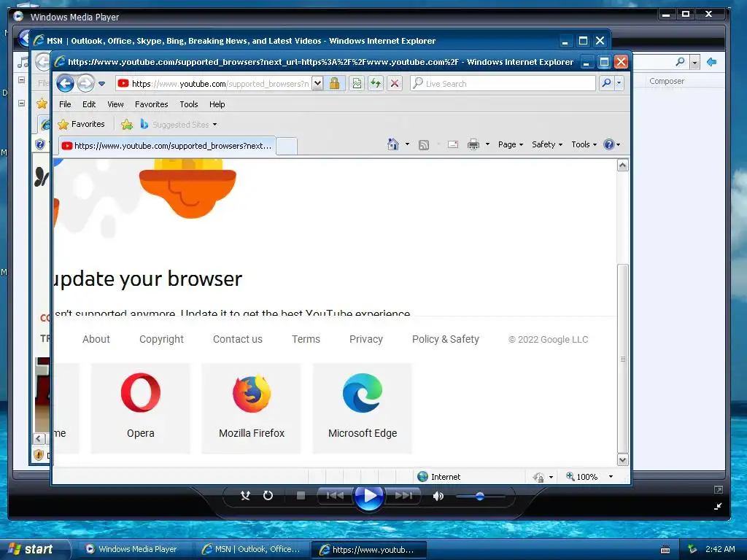Open the View menu
The image size is (747, 560).
(115, 104)
